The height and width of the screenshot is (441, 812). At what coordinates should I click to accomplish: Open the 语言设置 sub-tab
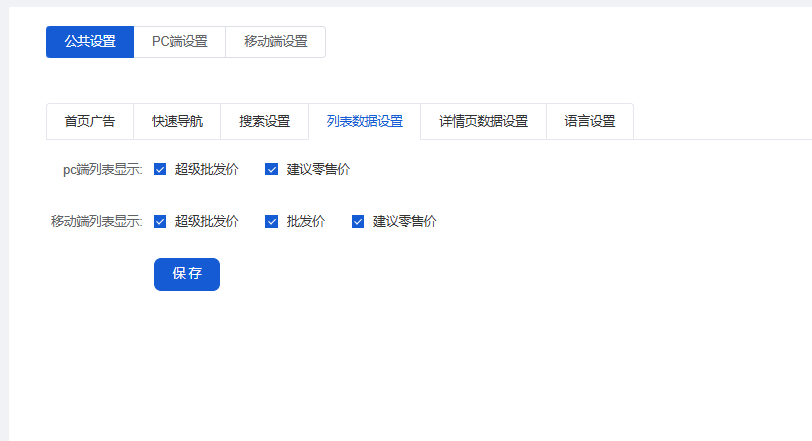coord(589,122)
